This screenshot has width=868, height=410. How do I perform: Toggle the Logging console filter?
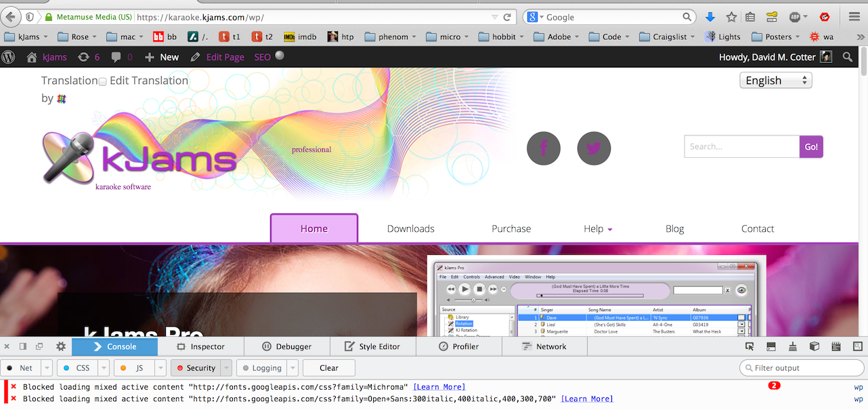click(261, 368)
